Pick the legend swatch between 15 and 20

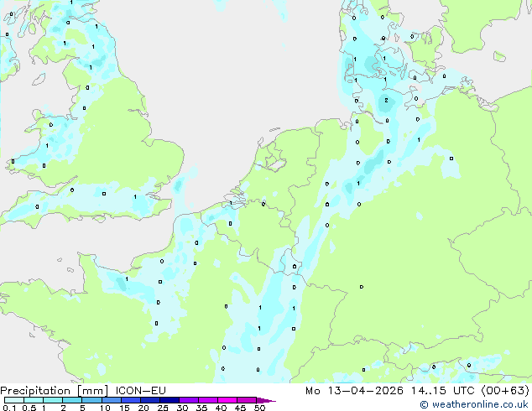click(131, 400)
